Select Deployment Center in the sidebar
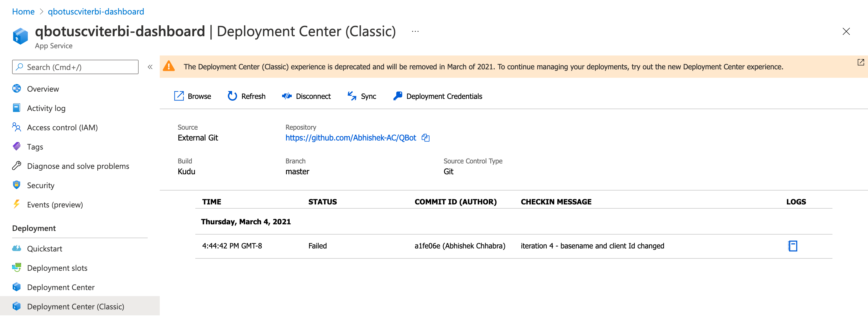This screenshot has width=868, height=322. [61, 287]
